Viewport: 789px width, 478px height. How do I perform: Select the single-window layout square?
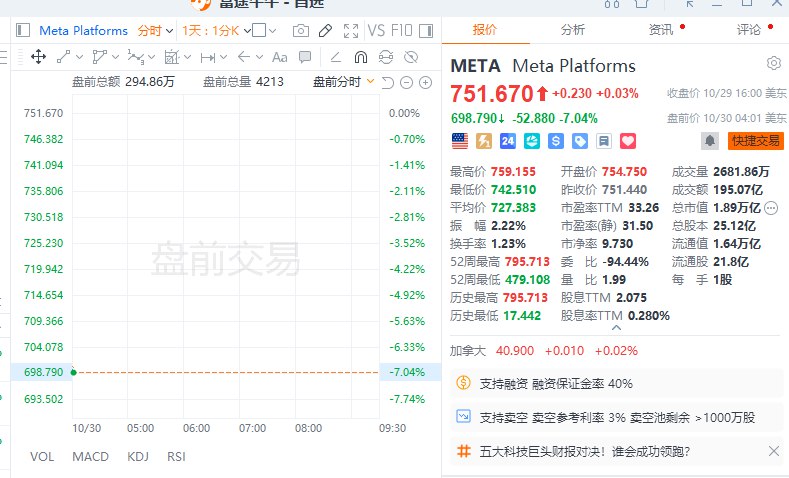(x=259, y=30)
